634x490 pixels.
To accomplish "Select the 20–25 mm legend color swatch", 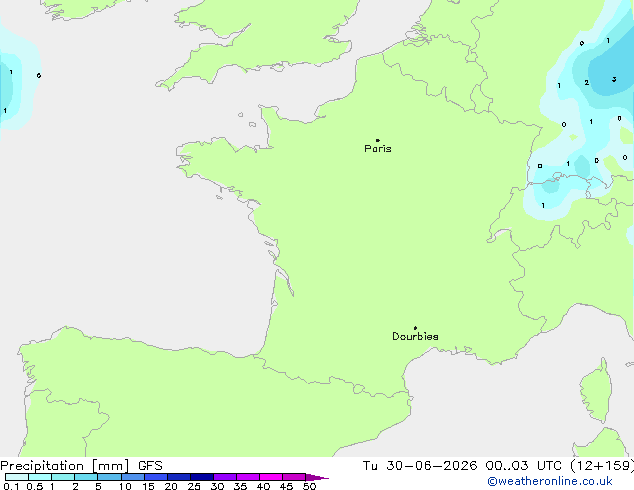I will [x=178, y=477].
